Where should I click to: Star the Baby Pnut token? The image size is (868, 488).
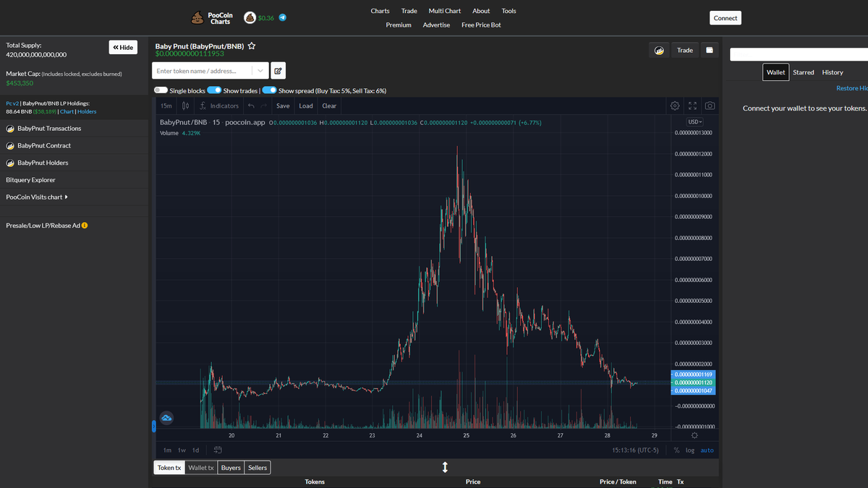(252, 46)
